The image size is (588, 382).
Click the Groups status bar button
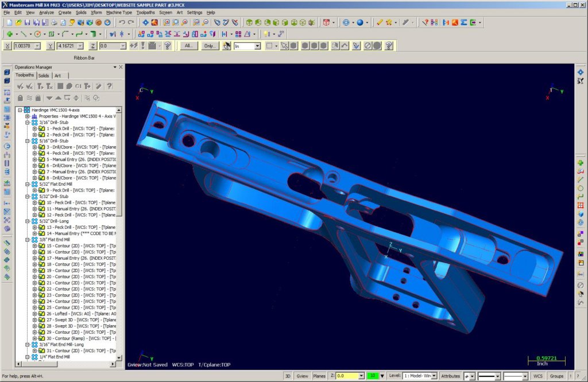[556, 376]
